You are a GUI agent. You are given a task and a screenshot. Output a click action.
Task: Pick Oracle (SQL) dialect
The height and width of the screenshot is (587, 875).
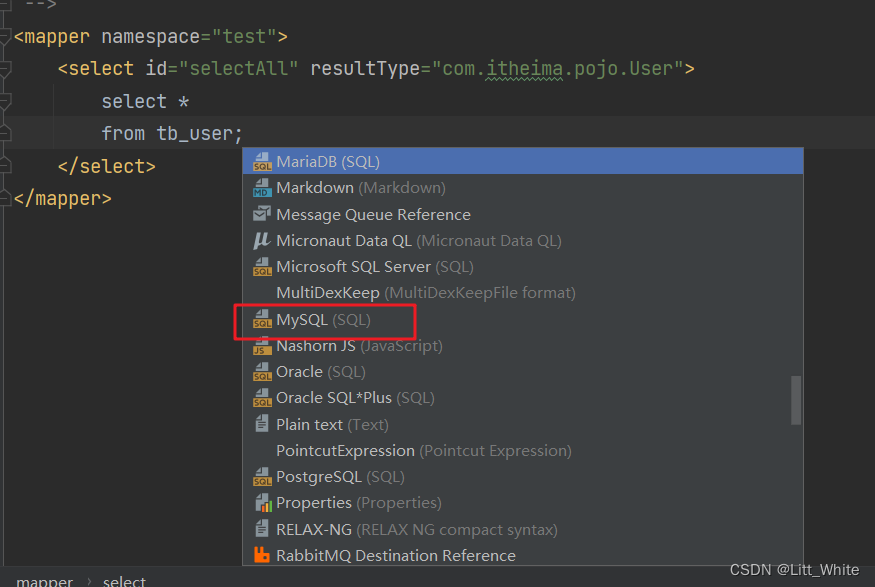523,372
